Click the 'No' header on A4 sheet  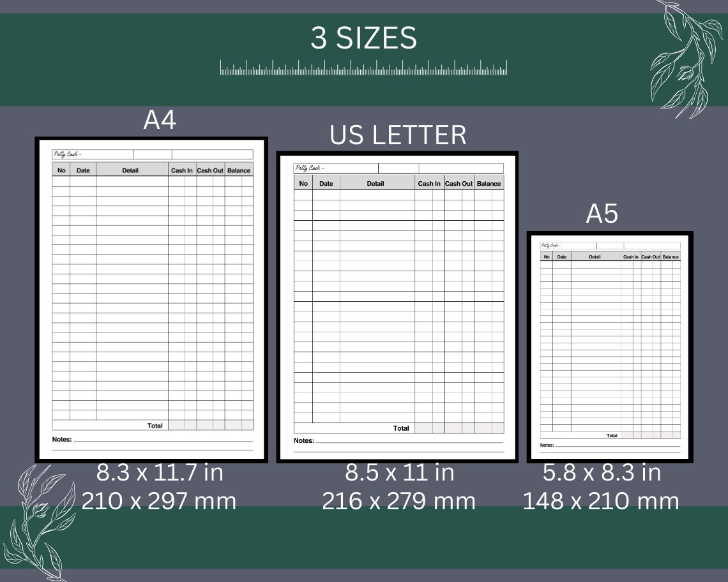coord(61,170)
